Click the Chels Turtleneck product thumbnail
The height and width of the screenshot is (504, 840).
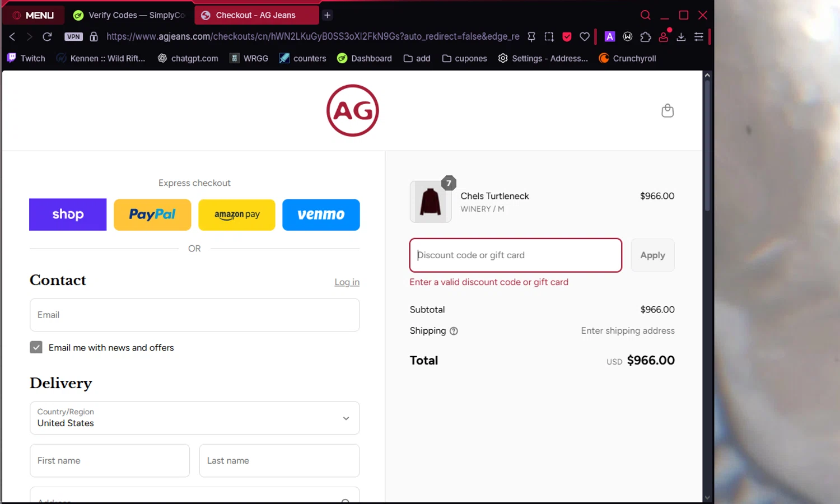point(431,202)
